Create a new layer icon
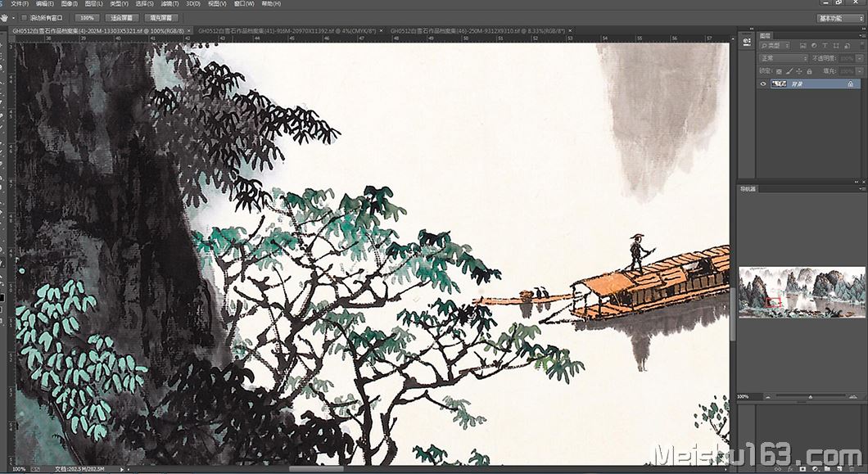868x474 pixels. click(x=840, y=470)
